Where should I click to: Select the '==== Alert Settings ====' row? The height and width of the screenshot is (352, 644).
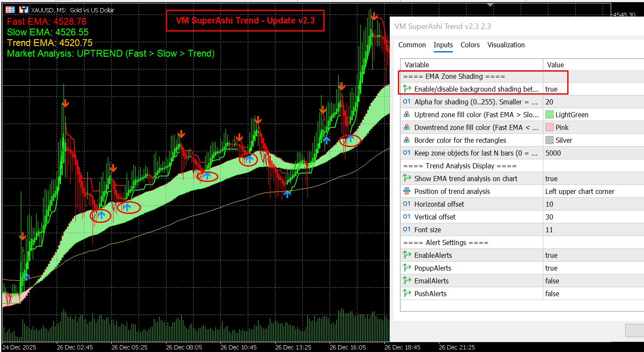(x=522, y=242)
